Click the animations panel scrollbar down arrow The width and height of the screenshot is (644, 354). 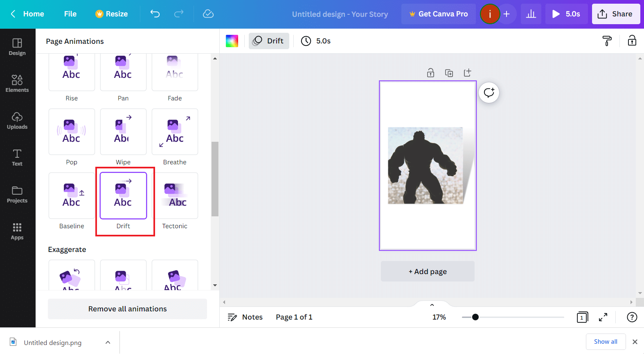pos(215,286)
